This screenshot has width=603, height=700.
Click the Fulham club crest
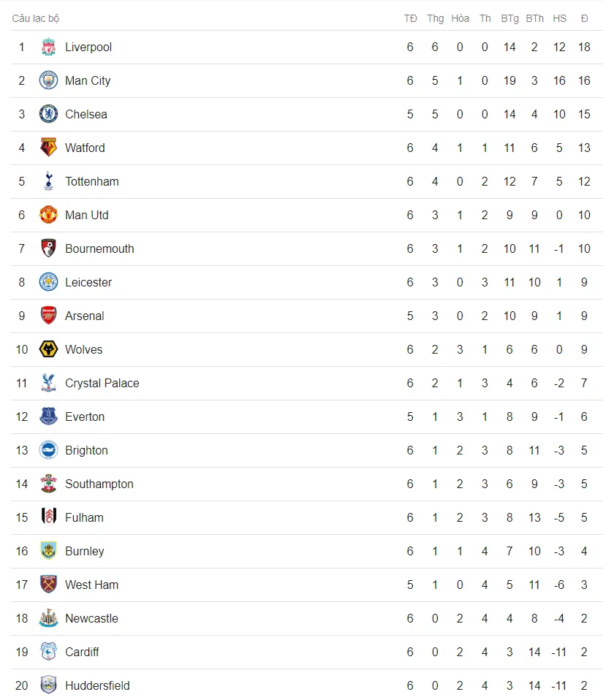[48, 517]
